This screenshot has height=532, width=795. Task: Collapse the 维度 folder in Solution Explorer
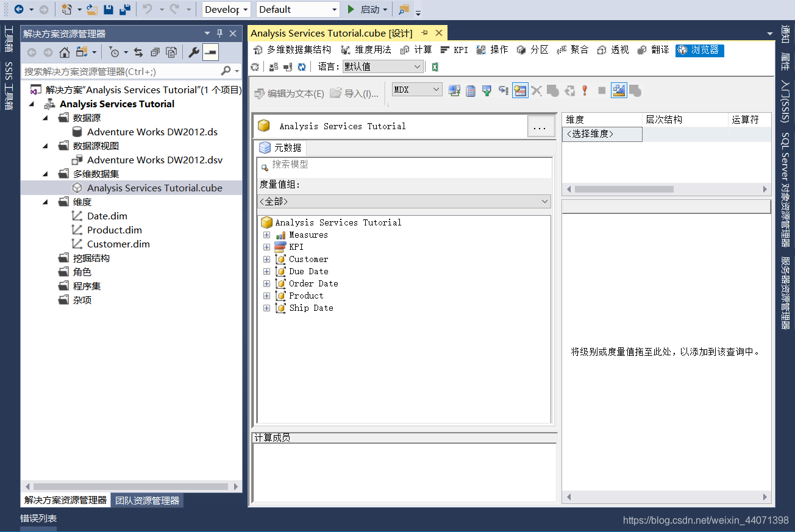[46, 202]
